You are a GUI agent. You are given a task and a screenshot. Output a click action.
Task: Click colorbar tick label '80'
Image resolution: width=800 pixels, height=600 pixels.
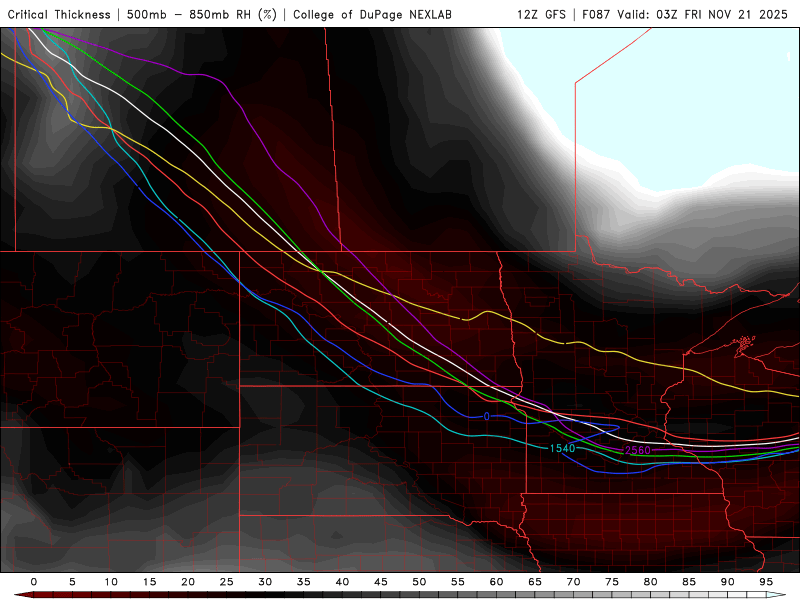(x=651, y=582)
